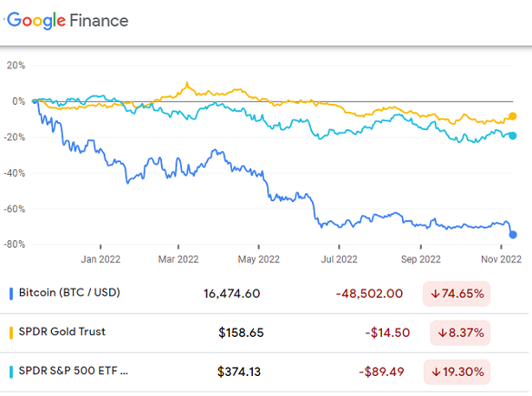The image size is (532, 396).
Task: Click the Mar 2022 axis label
Action: (178, 259)
